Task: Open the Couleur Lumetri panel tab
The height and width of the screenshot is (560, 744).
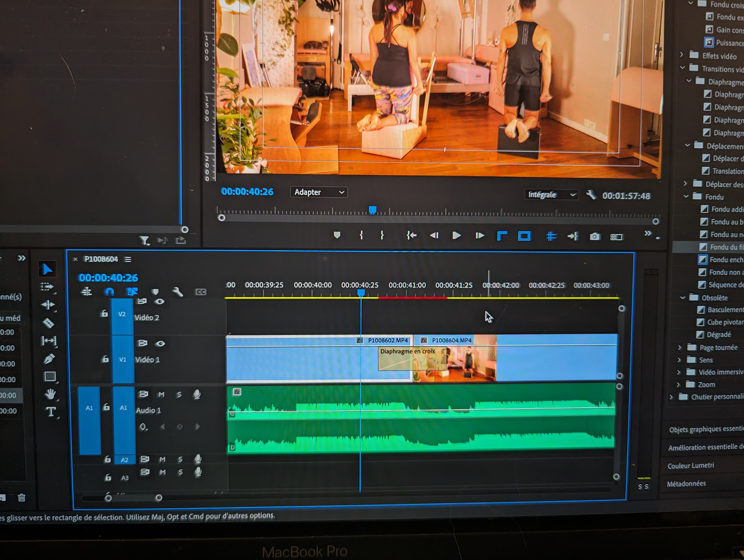Action: (x=691, y=466)
